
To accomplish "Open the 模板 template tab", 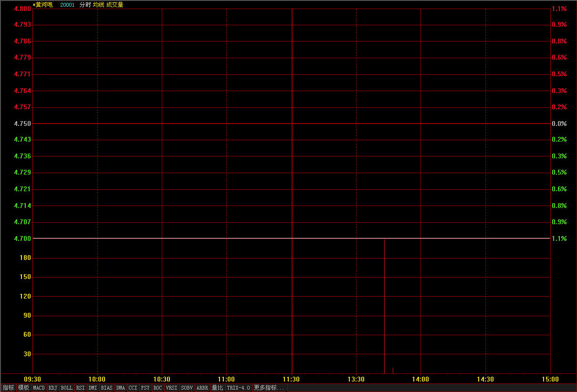I will [23, 388].
